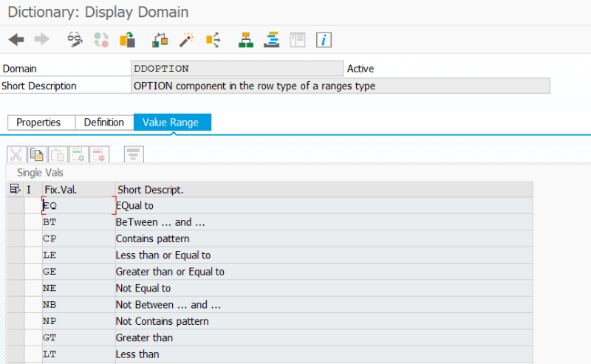Select the fixed value cell LT
The image size is (591, 364).
[79, 354]
